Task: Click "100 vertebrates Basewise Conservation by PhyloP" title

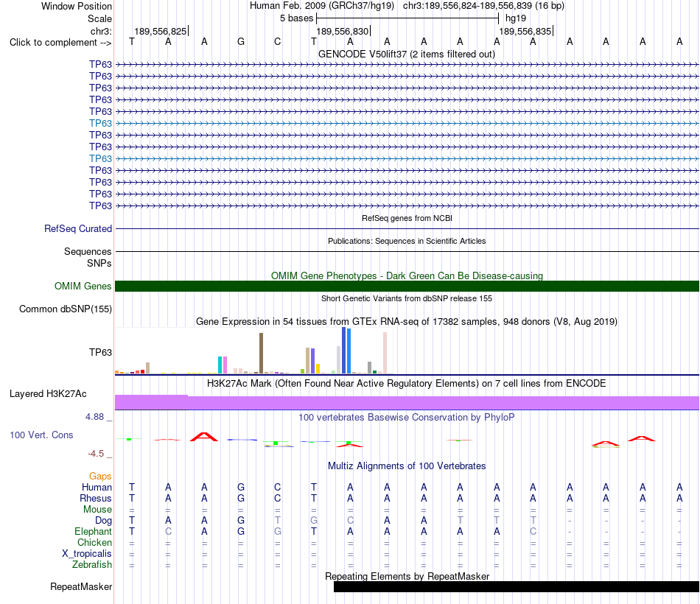Action: pos(407,418)
